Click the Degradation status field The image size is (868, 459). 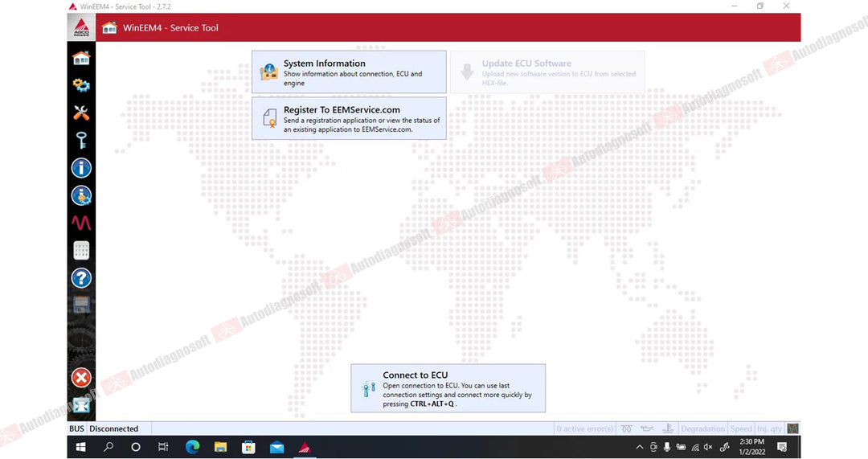click(702, 428)
